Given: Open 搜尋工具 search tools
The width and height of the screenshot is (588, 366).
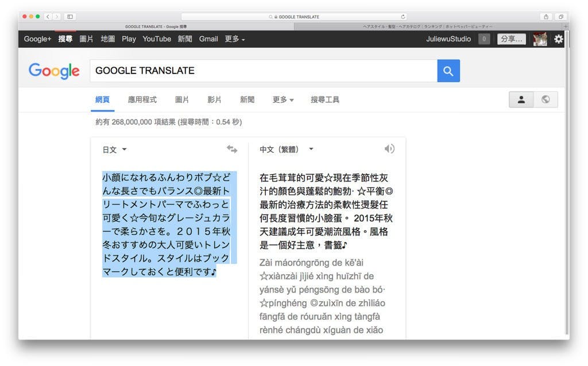Looking at the screenshot, I should click(325, 99).
